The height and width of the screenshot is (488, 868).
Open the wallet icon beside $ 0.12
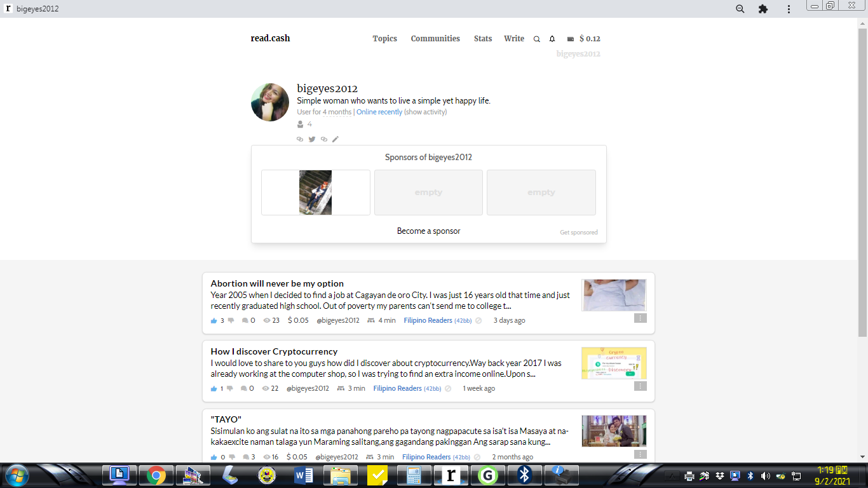(x=571, y=39)
